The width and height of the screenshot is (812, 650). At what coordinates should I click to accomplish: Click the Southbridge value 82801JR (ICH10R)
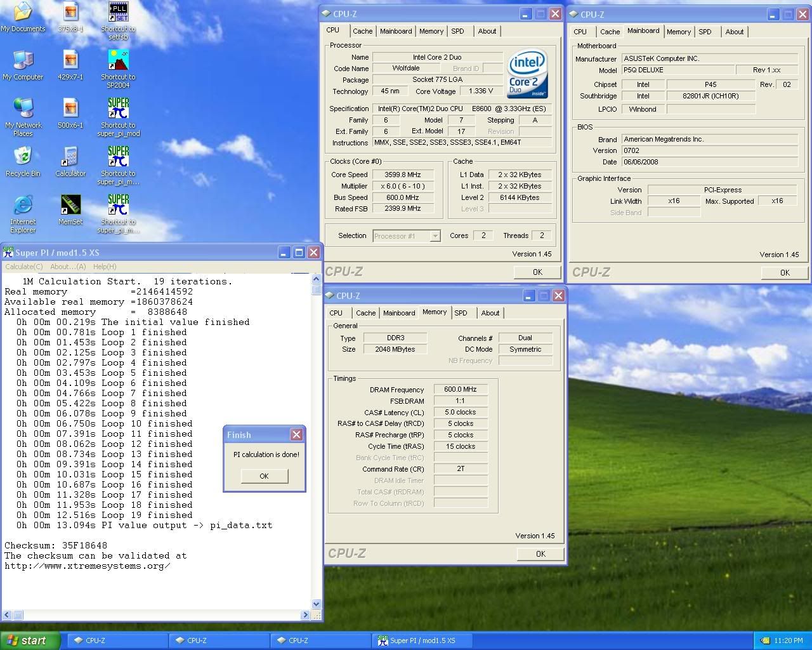coord(710,96)
